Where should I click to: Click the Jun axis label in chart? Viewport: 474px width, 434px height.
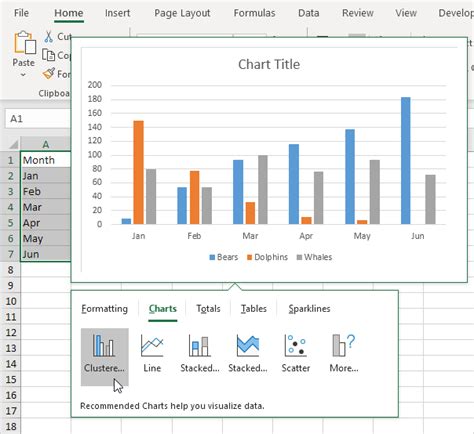tap(418, 236)
